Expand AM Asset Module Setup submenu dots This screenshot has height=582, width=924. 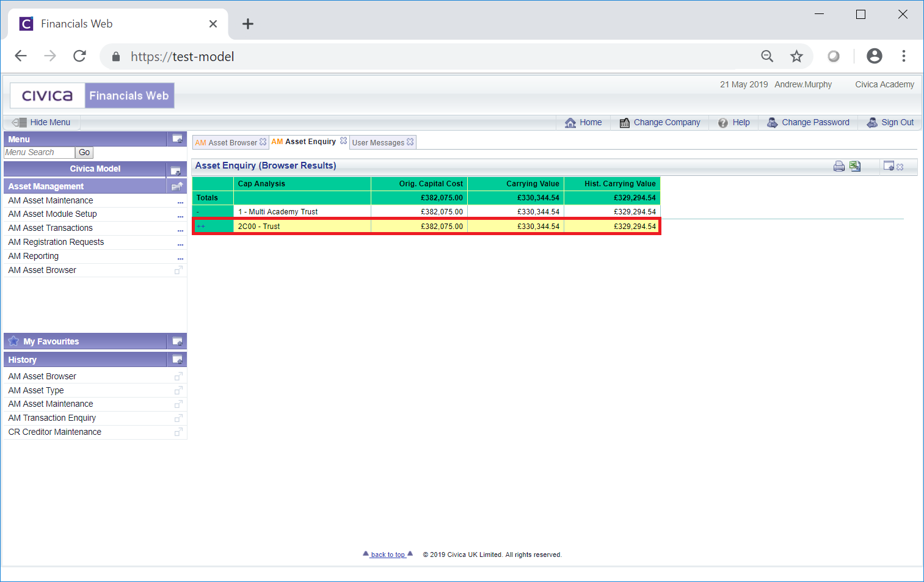[180, 216]
